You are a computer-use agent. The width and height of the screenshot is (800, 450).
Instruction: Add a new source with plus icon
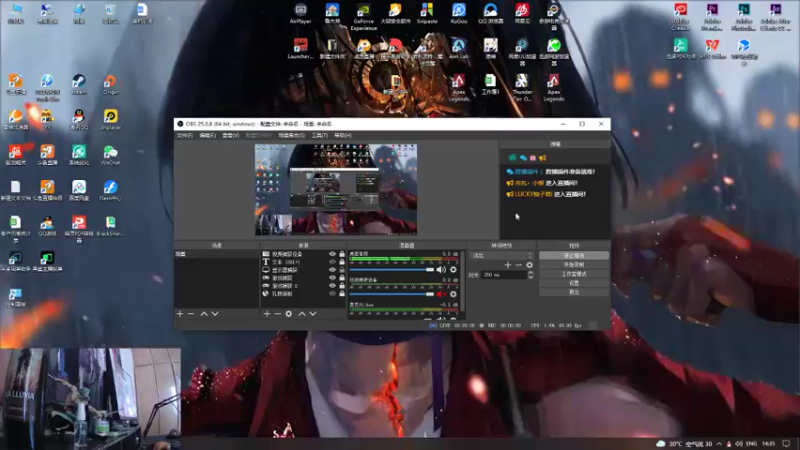coord(267,314)
